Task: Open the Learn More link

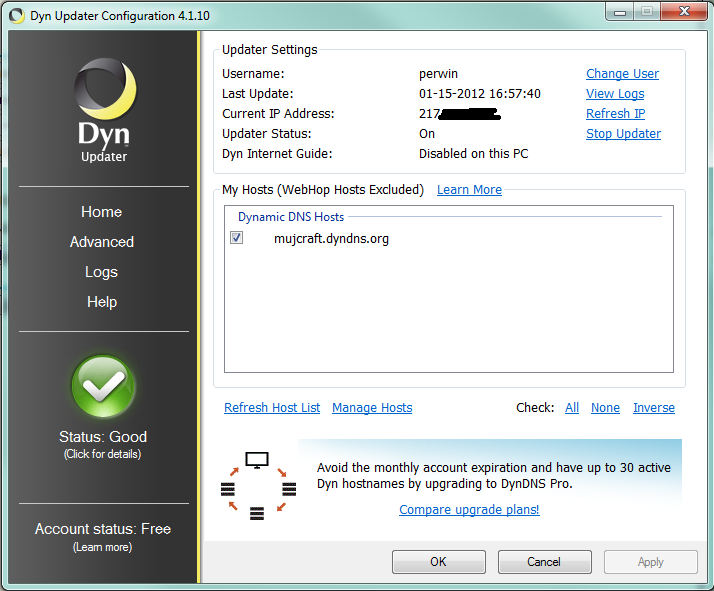Action: (x=469, y=190)
